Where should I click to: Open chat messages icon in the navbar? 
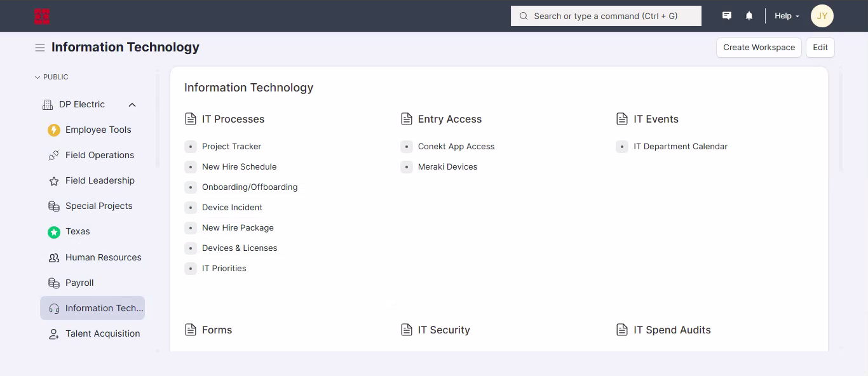[727, 16]
